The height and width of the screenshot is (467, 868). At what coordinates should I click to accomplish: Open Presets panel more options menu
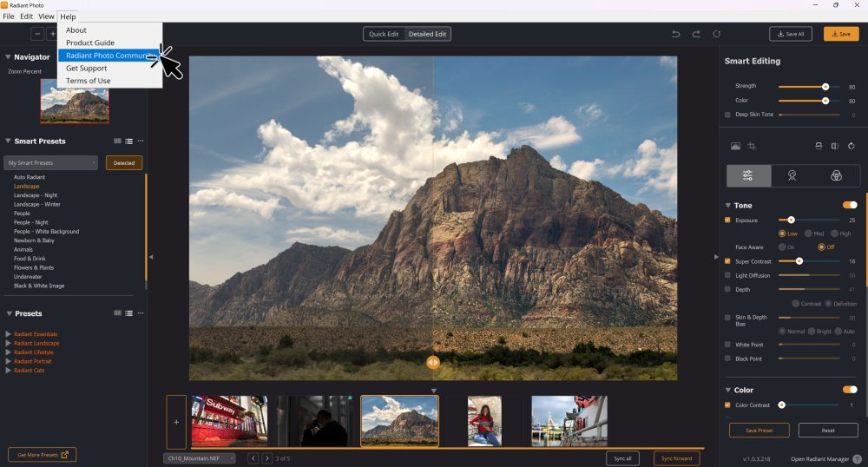(x=141, y=313)
